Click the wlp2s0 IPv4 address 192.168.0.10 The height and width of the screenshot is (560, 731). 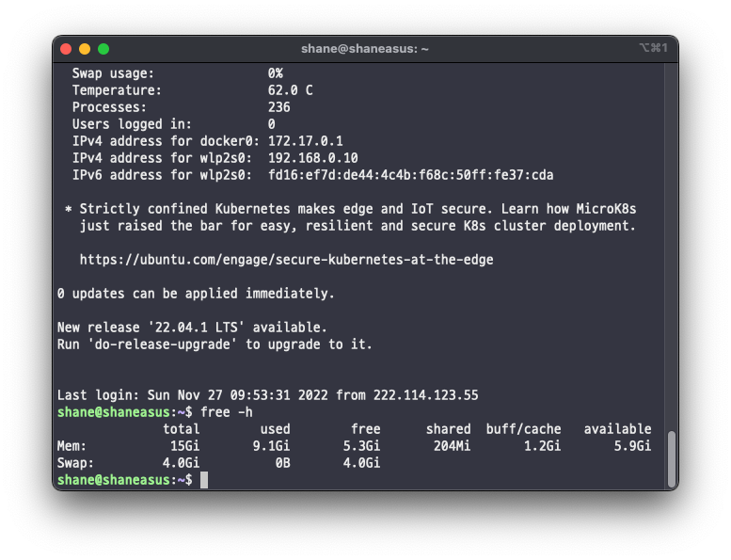point(313,158)
